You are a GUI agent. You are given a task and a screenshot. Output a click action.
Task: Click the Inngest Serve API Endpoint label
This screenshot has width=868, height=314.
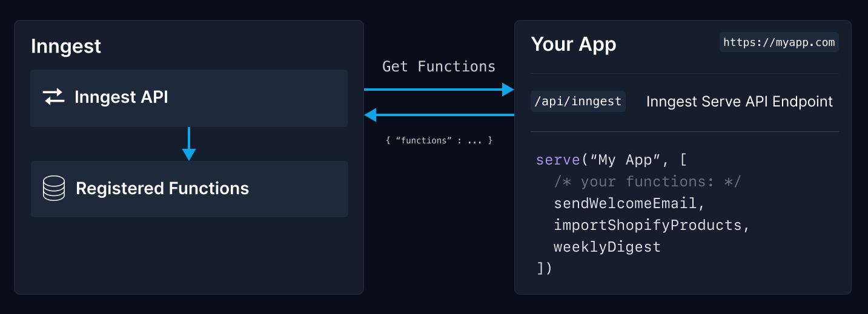(x=740, y=102)
